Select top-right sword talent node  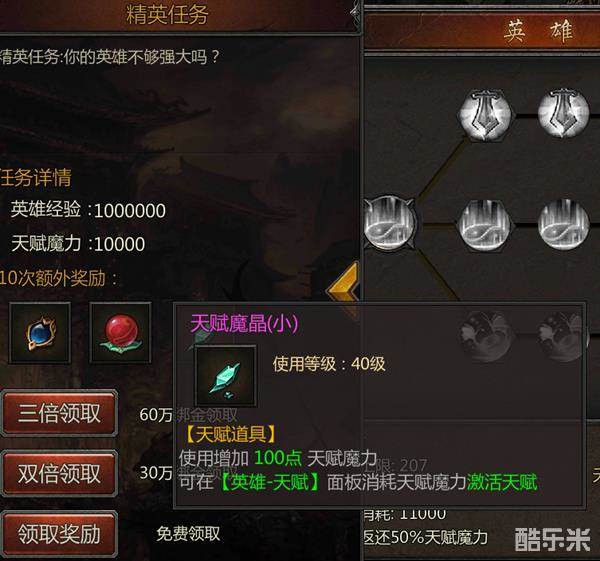pyautogui.click(x=563, y=113)
